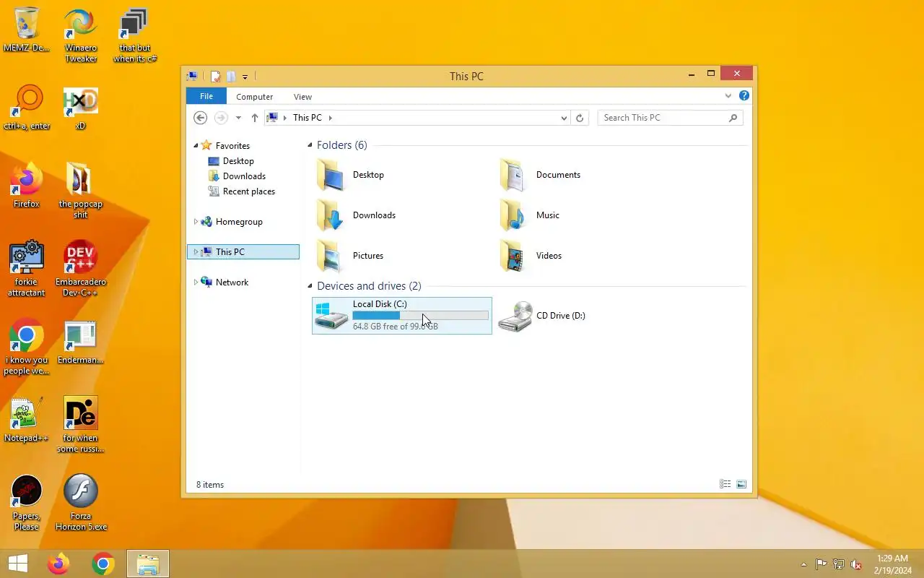Screen dimensions: 924x578
Task: Click the Action Center flag tray icon
Action: [821, 564]
